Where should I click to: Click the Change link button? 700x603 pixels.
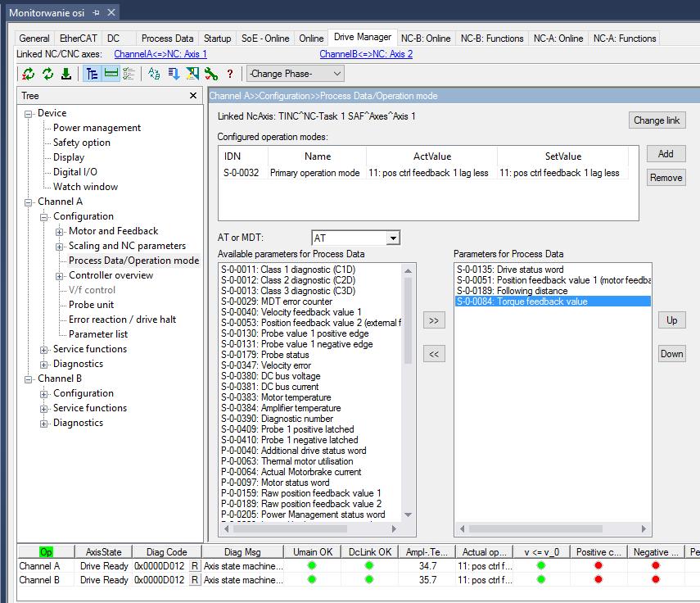pos(657,120)
